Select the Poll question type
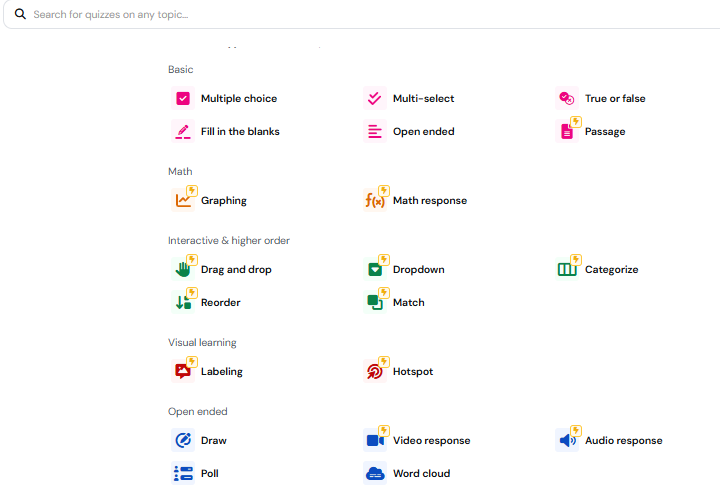Viewport: 720px width, 487px height. click(209, 474)
